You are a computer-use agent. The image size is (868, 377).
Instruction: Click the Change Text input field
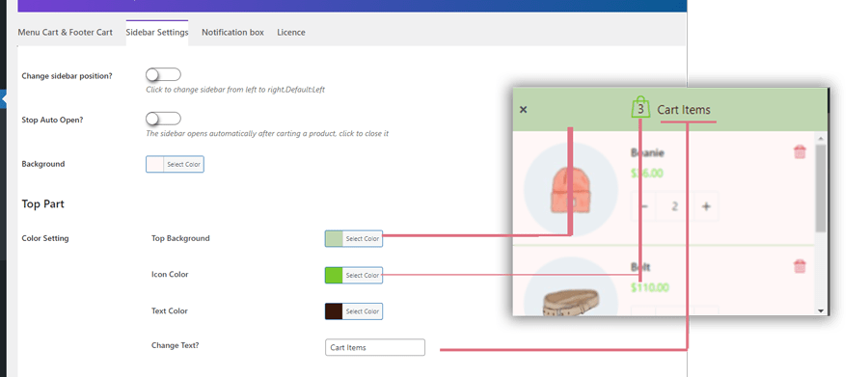pos(375,348)
